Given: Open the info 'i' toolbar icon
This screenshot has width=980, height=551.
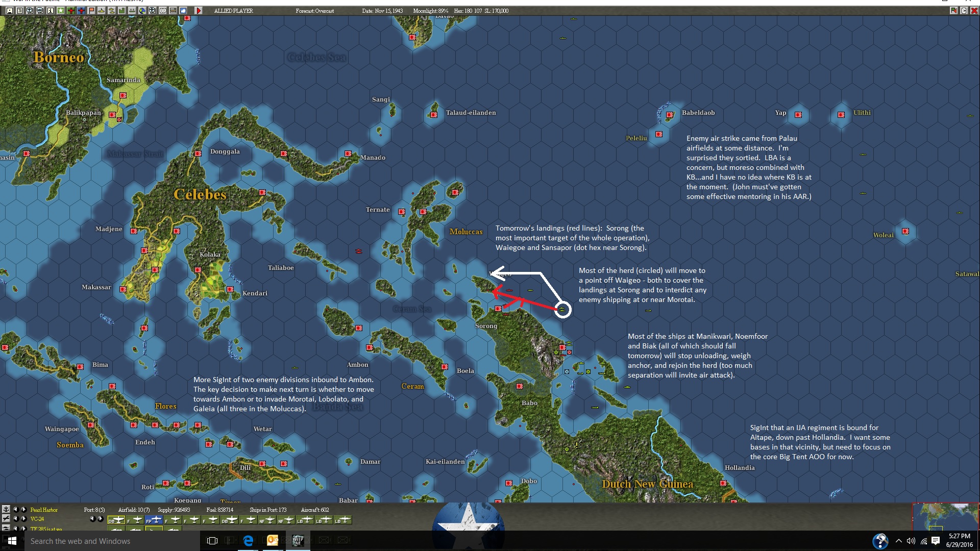Looking at the screenshot, I should 51,11.
